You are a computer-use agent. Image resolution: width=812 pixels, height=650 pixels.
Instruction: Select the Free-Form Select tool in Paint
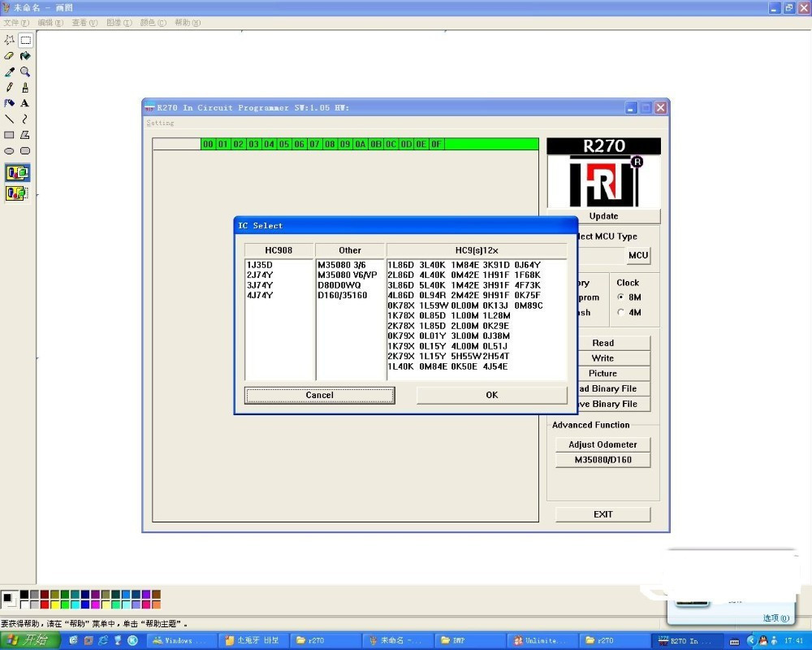(x=9, y=40)
